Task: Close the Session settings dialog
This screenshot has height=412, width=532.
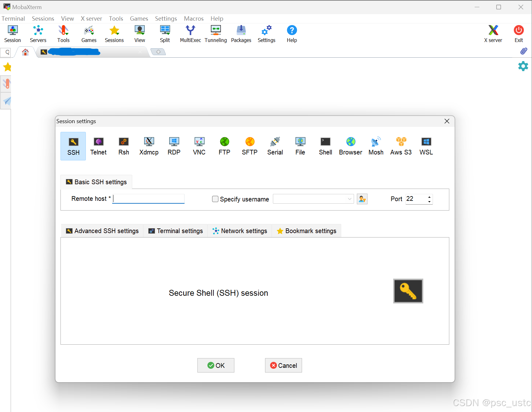Action: tap(447, 121)
